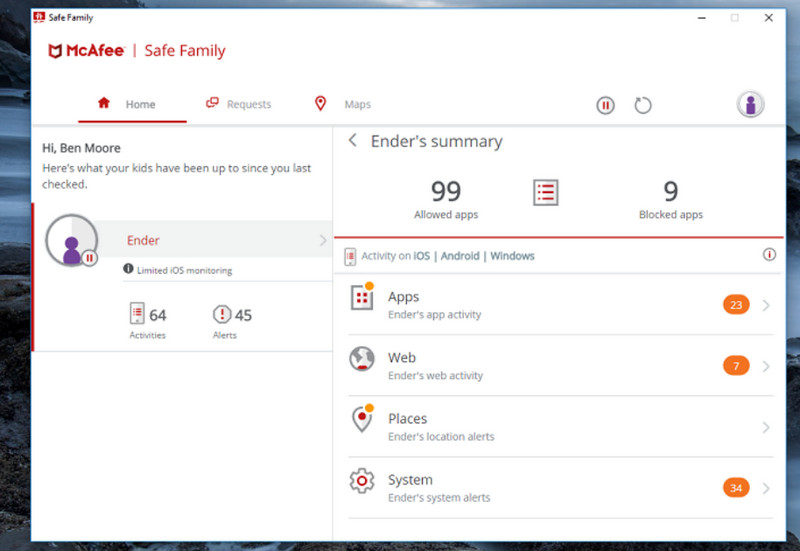This screenshot has width=800, height=551.
Task: Expand the Web row chevron
Action: tap(766, 366)
